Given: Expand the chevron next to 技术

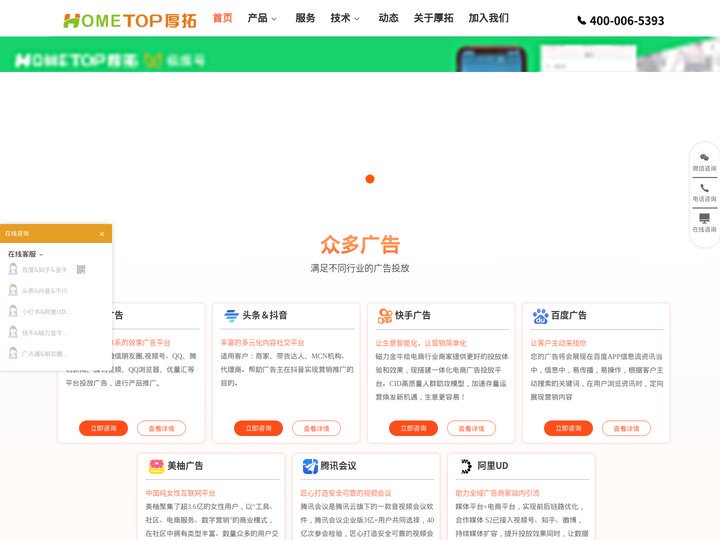Looking at the screenshot, I should [x=357, y=19].
